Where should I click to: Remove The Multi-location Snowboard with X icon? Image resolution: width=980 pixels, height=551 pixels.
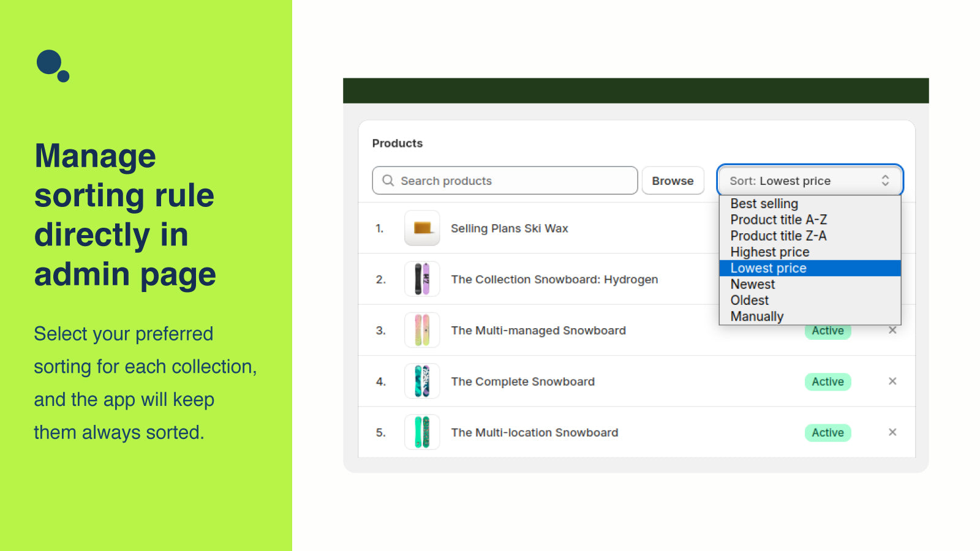892,432
